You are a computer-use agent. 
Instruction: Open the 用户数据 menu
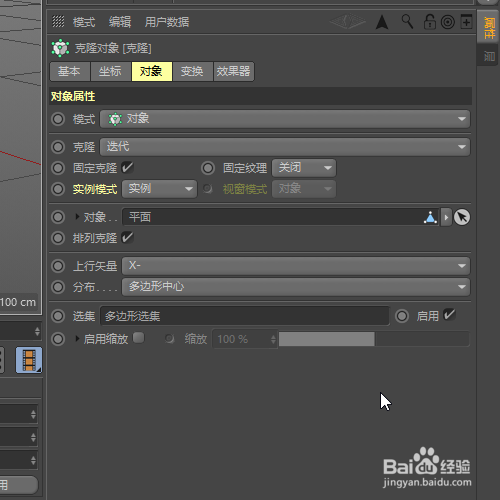(x=167, y=22)
